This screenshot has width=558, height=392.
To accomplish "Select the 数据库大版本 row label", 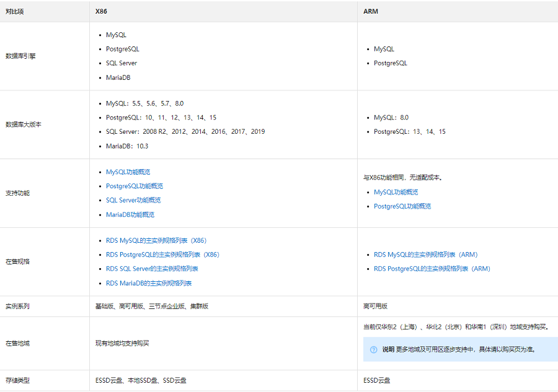I will 24,124.
